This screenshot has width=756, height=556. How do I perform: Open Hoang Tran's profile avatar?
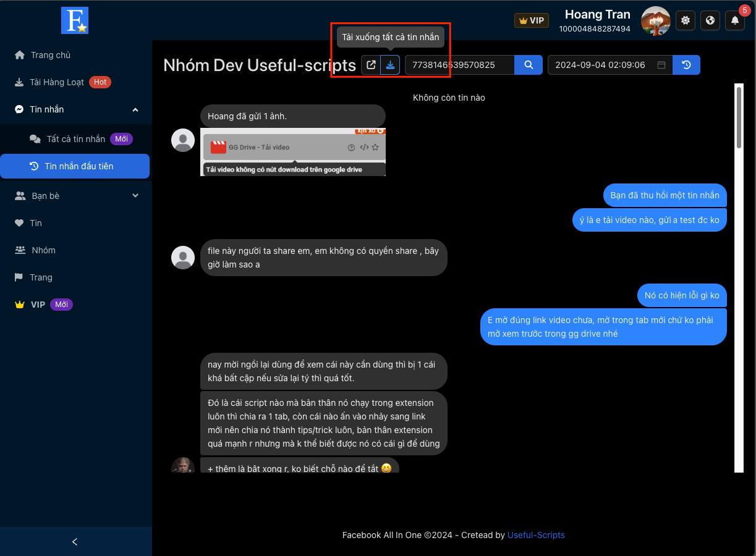click(x=656, y=21)
